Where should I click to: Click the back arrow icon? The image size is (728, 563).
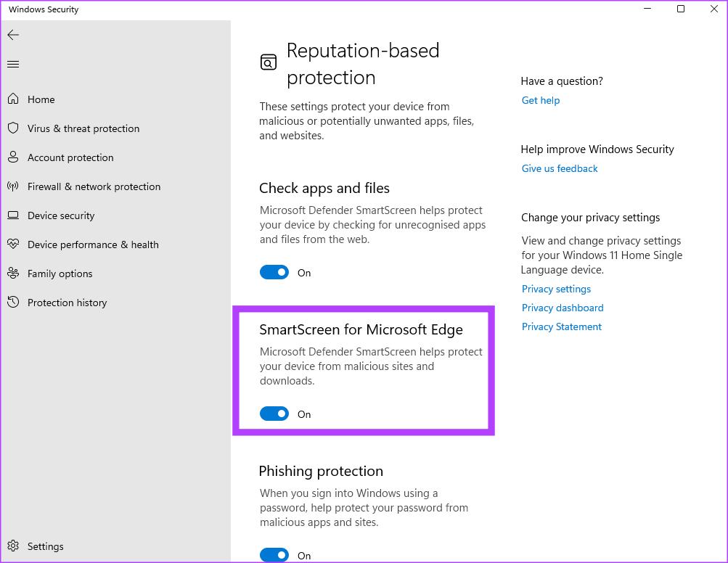click(x=13, y=35)
